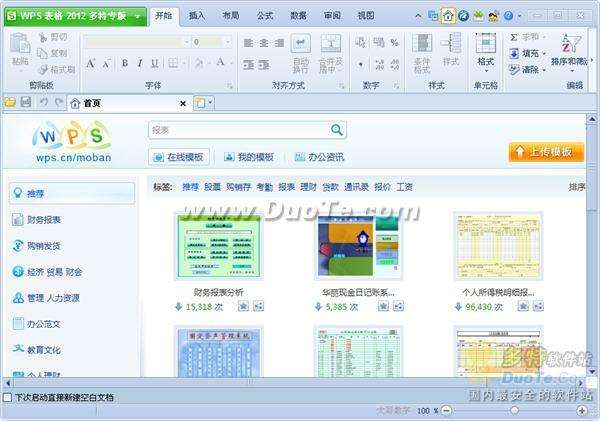Open the 个人所得税明细 template thumbnail
This screenshot has height=421, width=600.
coord(498,246)
